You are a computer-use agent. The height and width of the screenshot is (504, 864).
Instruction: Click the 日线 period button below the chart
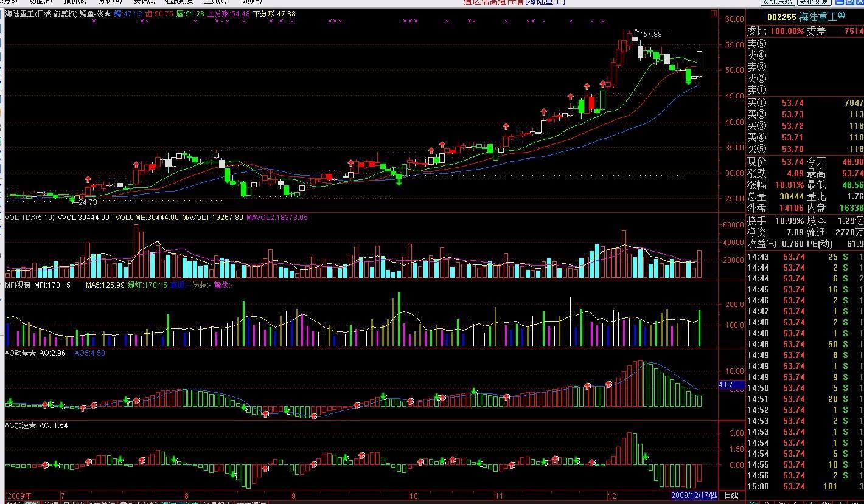coord(731,495)
